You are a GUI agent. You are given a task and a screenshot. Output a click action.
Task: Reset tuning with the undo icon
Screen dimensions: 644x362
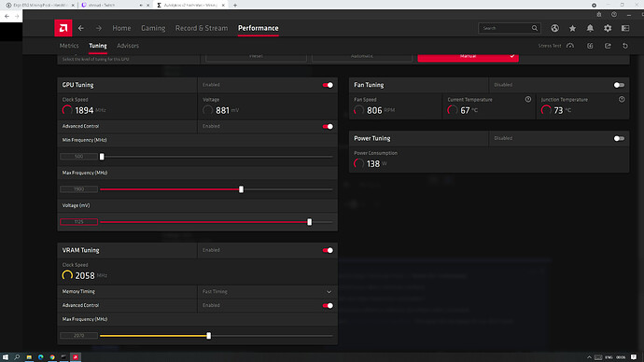pyautogui.click(x=625, y=46)
